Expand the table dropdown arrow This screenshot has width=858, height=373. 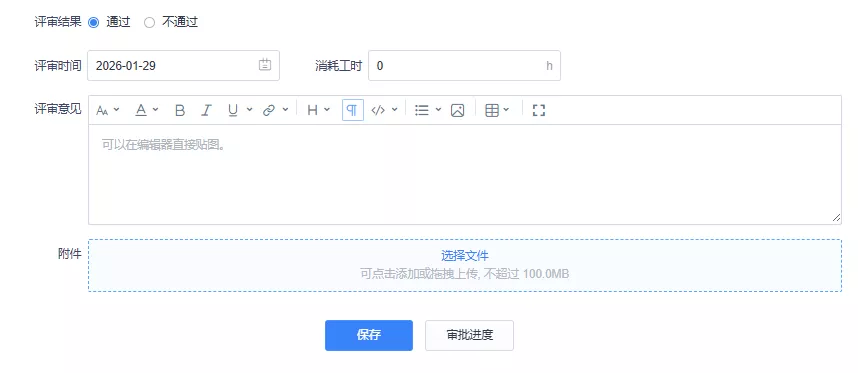point(506,110)
